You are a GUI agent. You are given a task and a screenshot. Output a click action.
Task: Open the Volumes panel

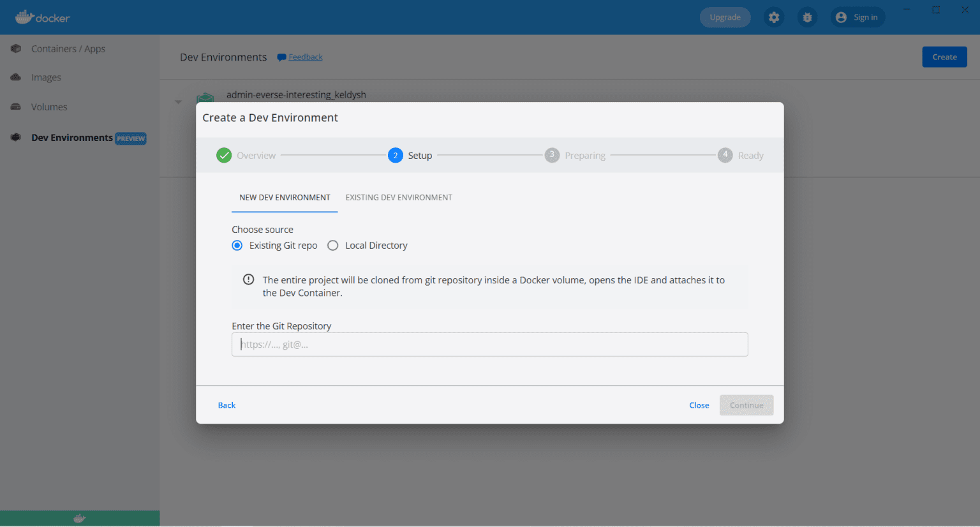(x=48, y=107)
